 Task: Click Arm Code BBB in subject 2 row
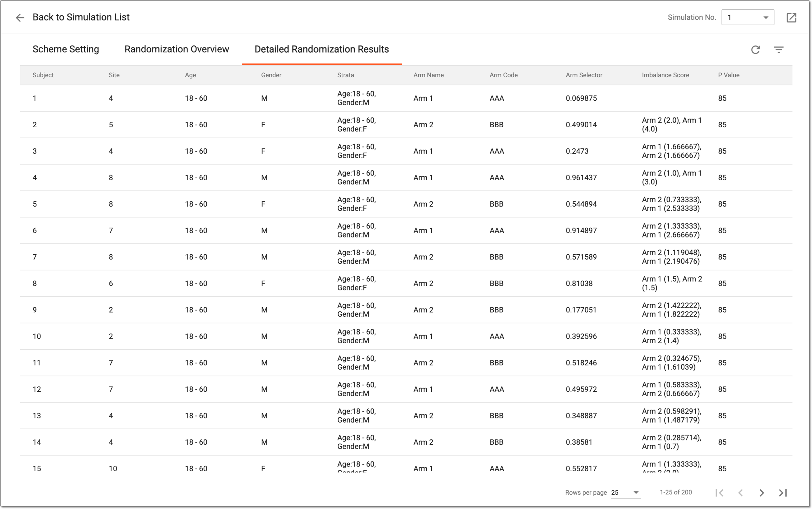496,124
